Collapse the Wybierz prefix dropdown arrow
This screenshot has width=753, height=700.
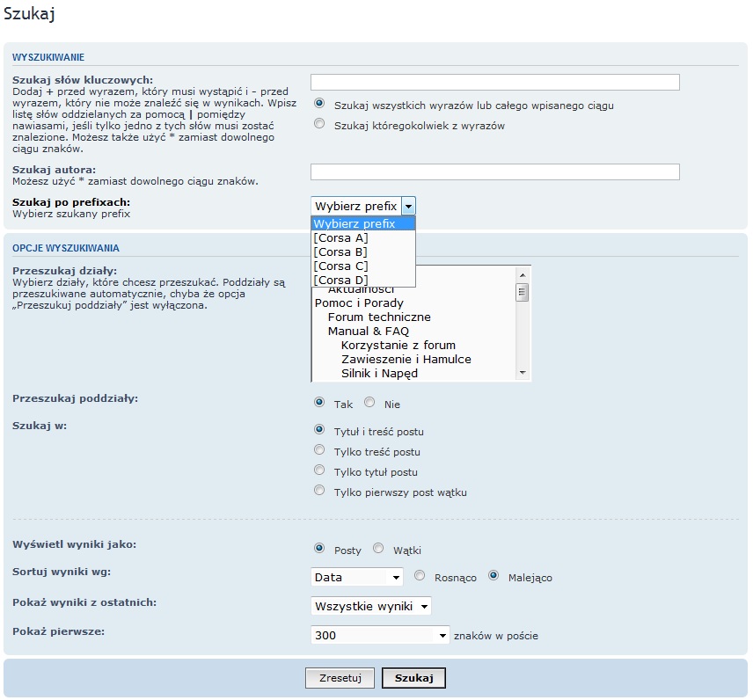408,207
